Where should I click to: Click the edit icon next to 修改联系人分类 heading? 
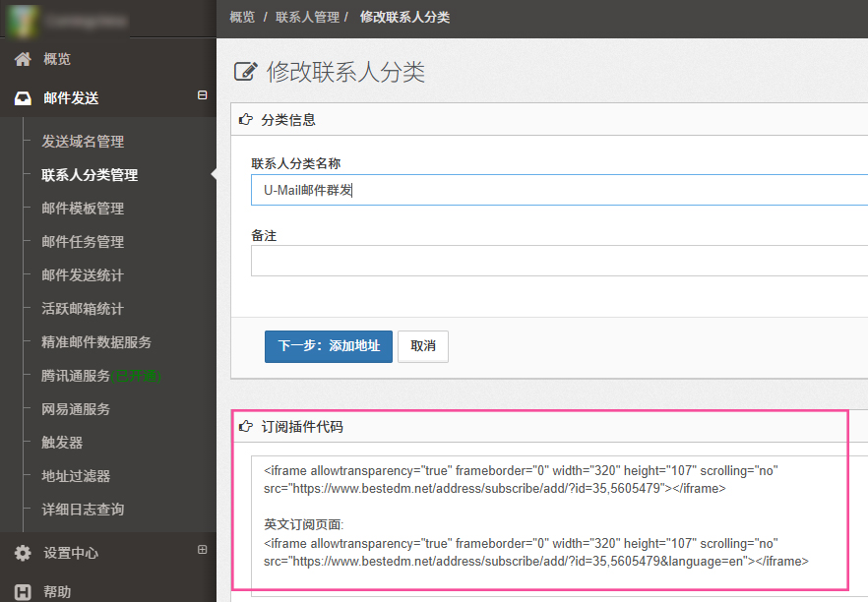point(245,72)
